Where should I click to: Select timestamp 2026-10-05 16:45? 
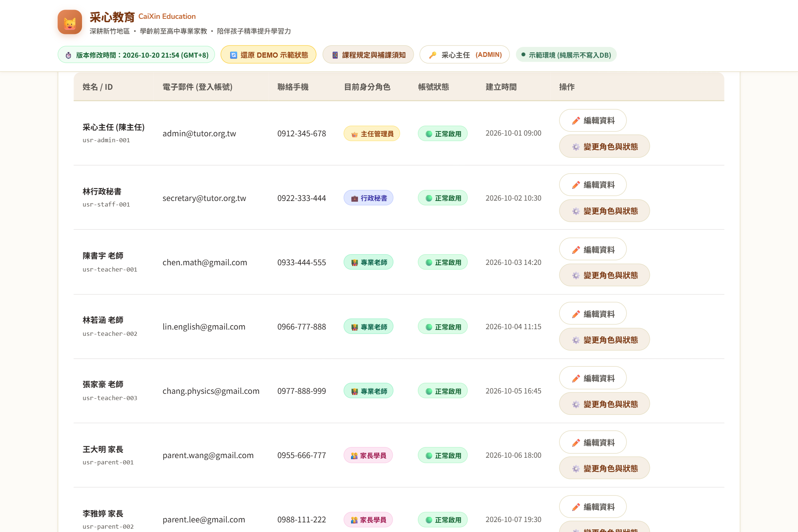(513, 391)
